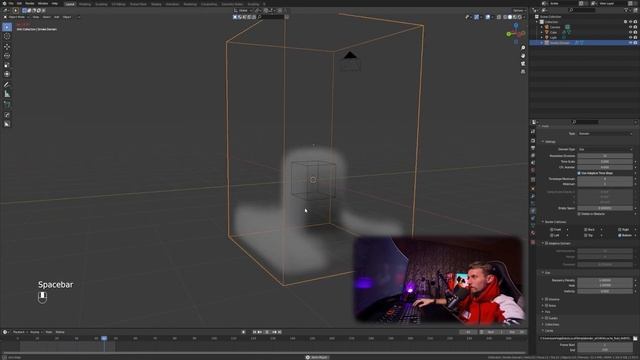Collapse the Gas panel

546,273
